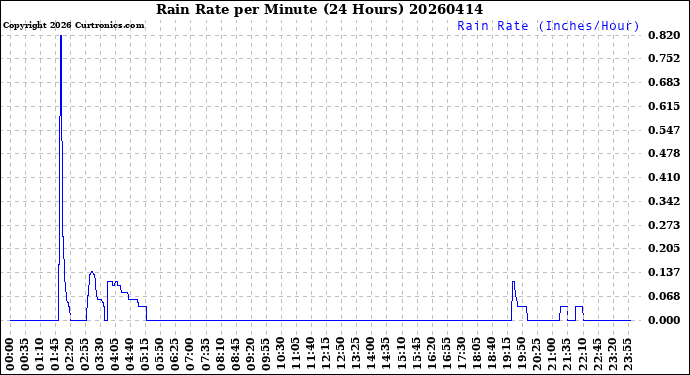Click the 02:55 time label

(x=86, y=355)
